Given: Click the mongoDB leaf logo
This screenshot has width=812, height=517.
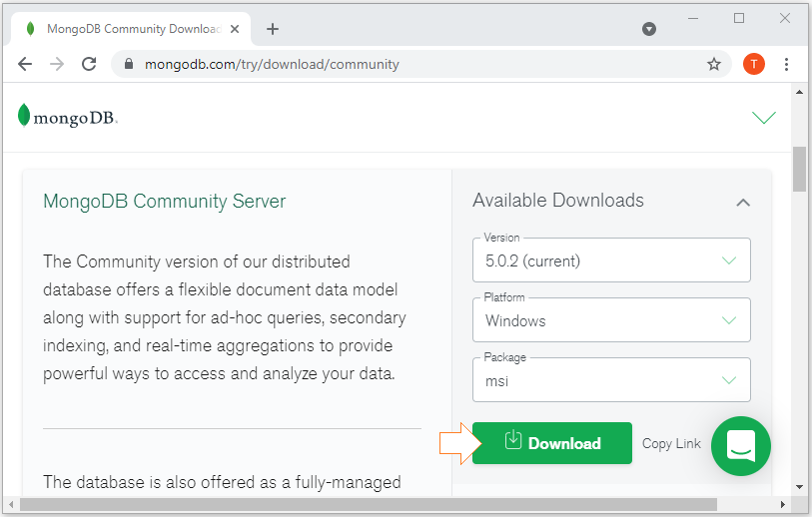Looking at the screenshot, I should [x=67, y=116].
